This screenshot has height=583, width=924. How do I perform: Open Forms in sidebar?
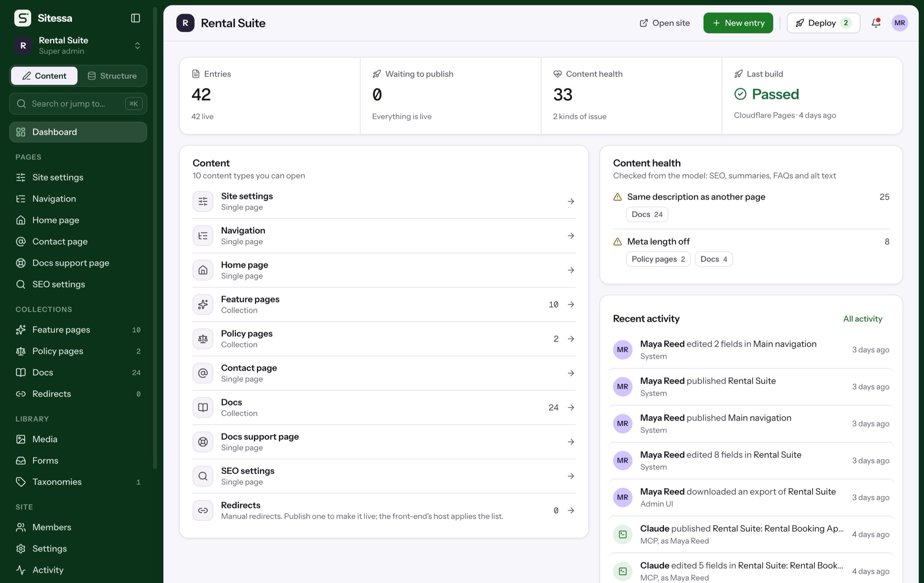point(78,461)
